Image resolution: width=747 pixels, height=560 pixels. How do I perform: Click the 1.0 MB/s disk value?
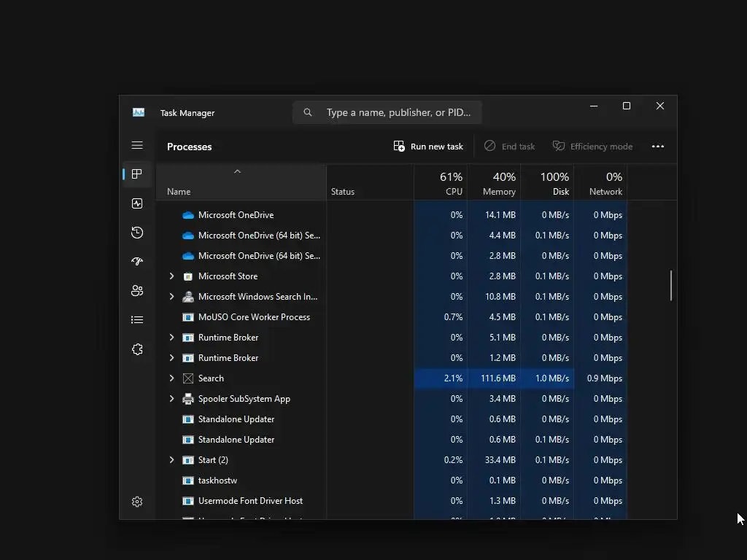pos(551,378)
